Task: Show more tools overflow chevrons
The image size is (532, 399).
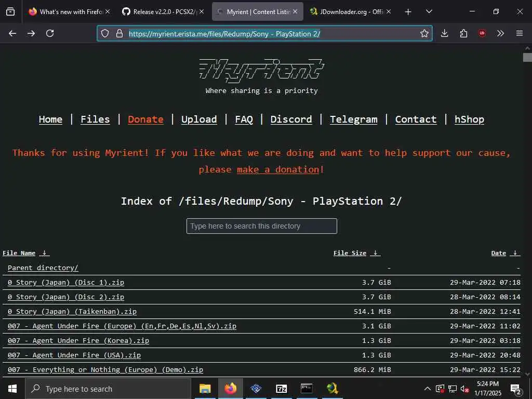Action: pyautogui.click(x=500, y=33)
